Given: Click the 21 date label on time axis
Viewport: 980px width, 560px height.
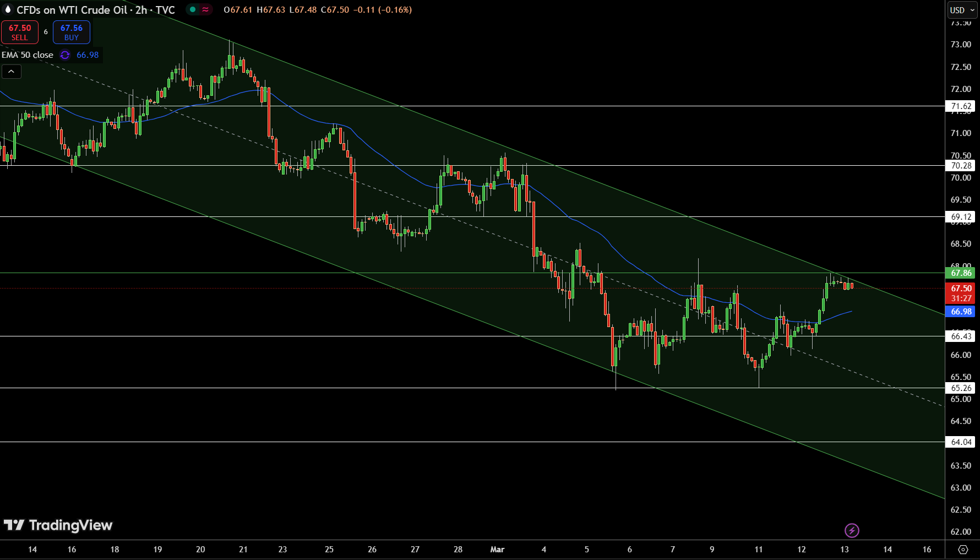Looking at the screenshot, I should tap(243, 550).
